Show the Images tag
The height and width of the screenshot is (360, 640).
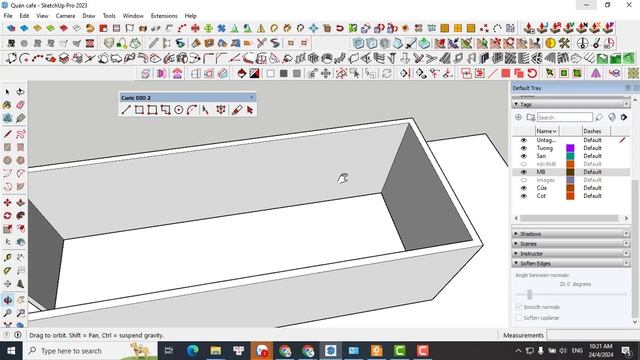(x=524, y=180)
